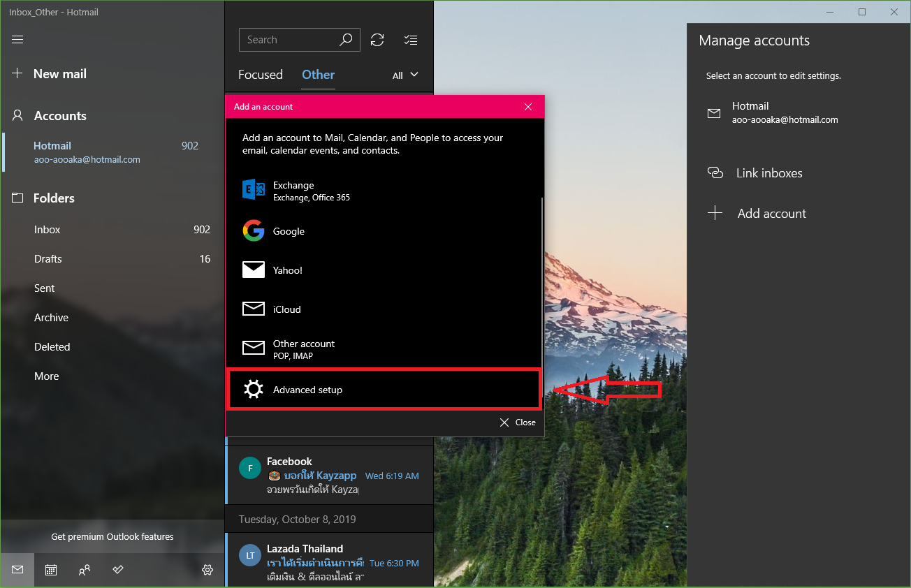Enter selection mode via checklist icon

[411, 40]
